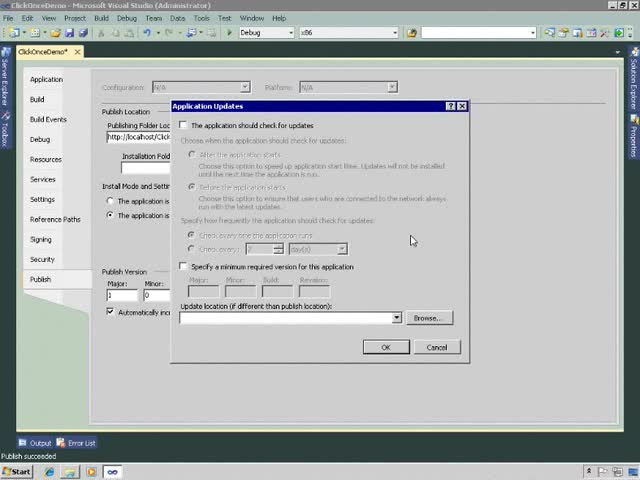Open Windows Media Player from taskbar
The height and width of the screenshot is (480, 640).
91,472
